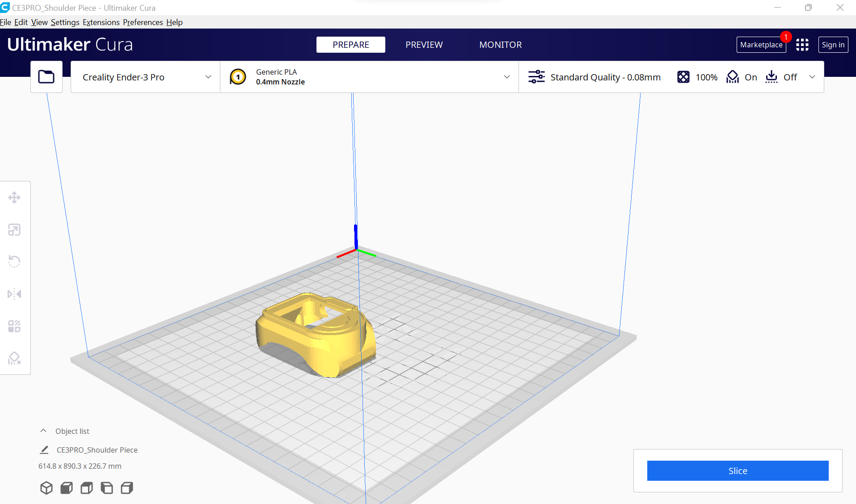Select the Move tool
Viewport: 856px width, 504px height.
tap(14, 197)
